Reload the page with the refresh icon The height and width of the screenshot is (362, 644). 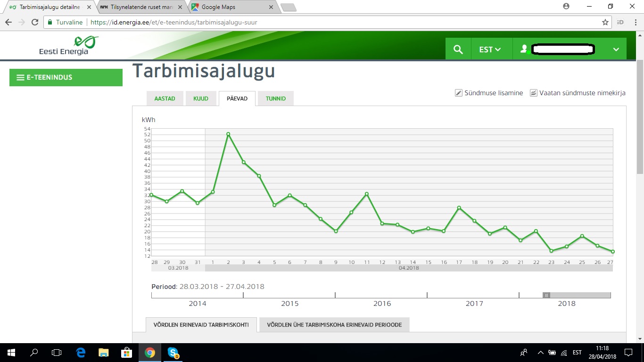pyautogui.click(x=34, y=22)
